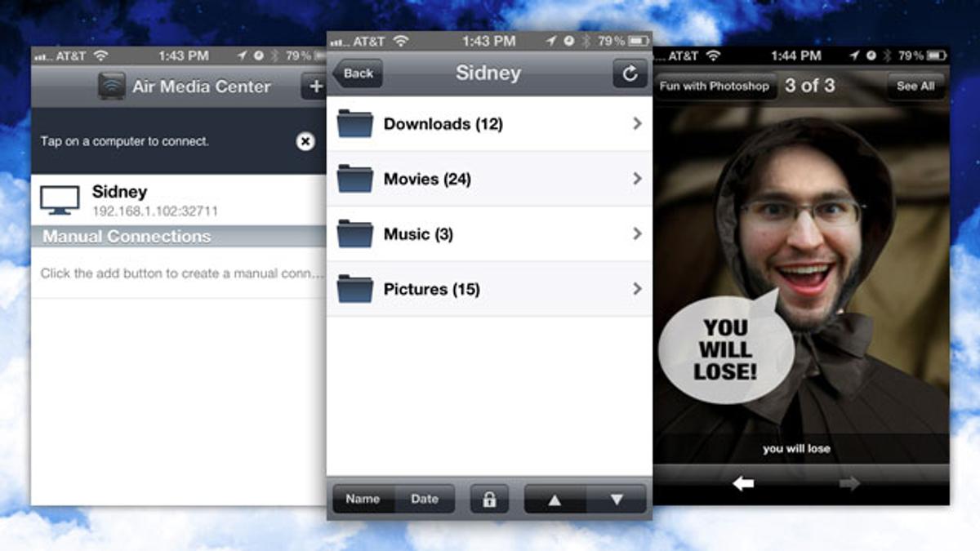This screenshot has width=980, height=551.
Task: Tap the refresh icon in Sidney header
Action: pos(630,73)
